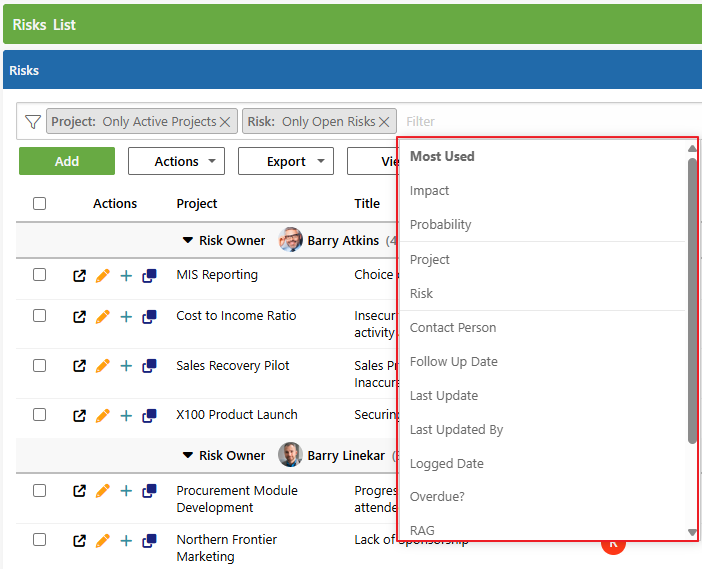Remove the Only Open Risks filter
Screen dimensions: 702x569
[384, 122]
